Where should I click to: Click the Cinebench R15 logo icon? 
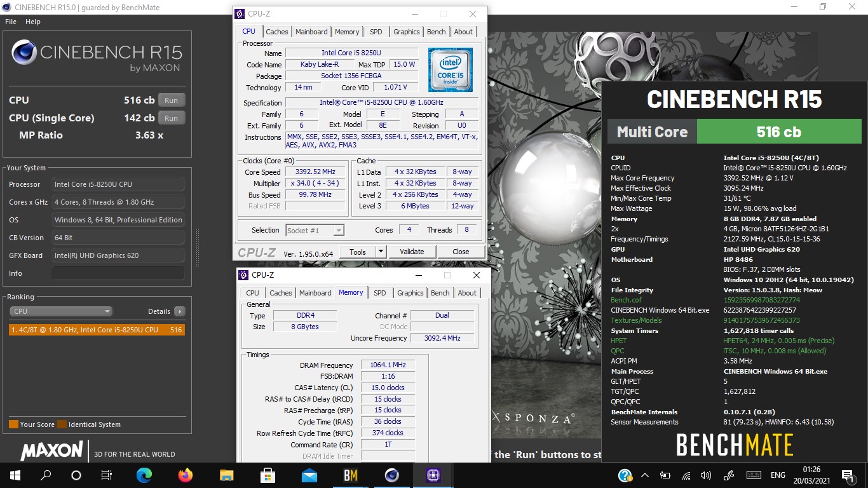coord(24,52)
